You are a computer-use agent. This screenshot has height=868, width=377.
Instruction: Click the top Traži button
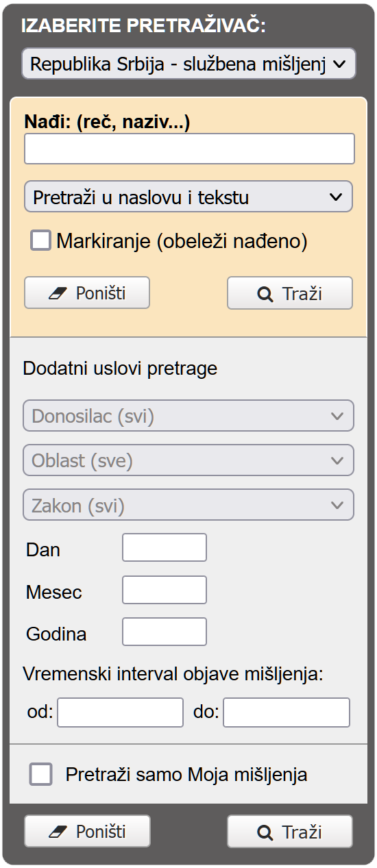pos(290,293)
